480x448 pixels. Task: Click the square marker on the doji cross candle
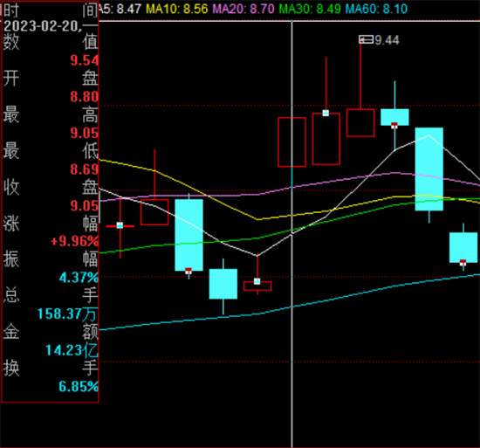(x=120, y=225)
